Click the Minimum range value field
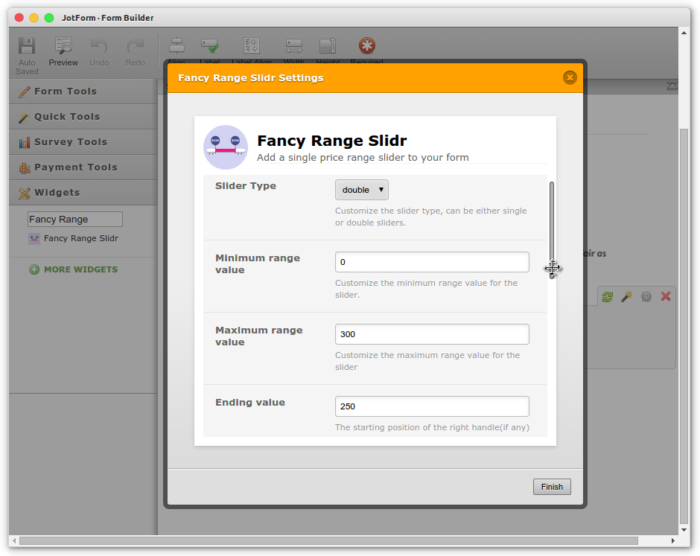This screenshot has width=700, height=556. (432, 262)
